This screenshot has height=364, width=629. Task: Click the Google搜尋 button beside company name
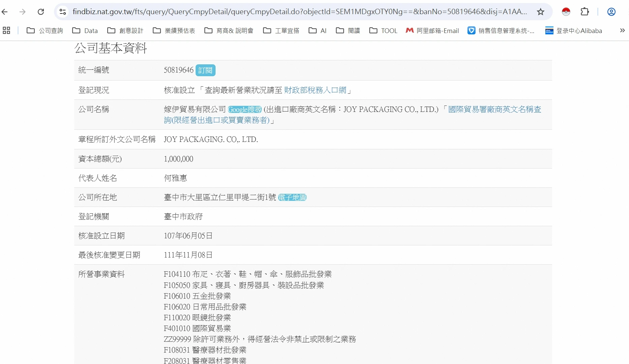[245, 110]
